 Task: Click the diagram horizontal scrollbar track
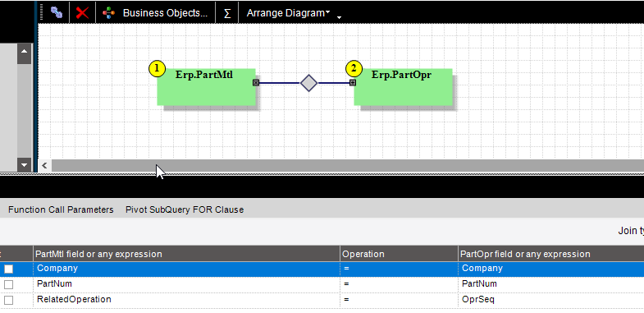(x=347, y=165)
